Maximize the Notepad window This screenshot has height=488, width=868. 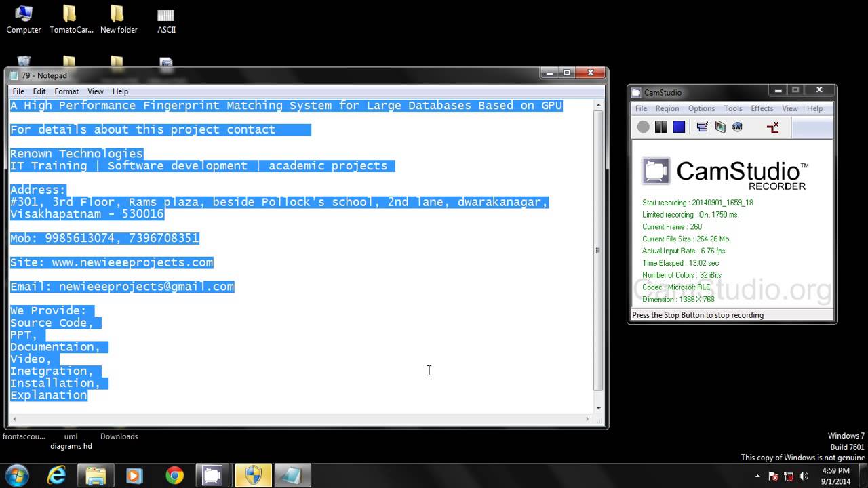coord(566,73)
